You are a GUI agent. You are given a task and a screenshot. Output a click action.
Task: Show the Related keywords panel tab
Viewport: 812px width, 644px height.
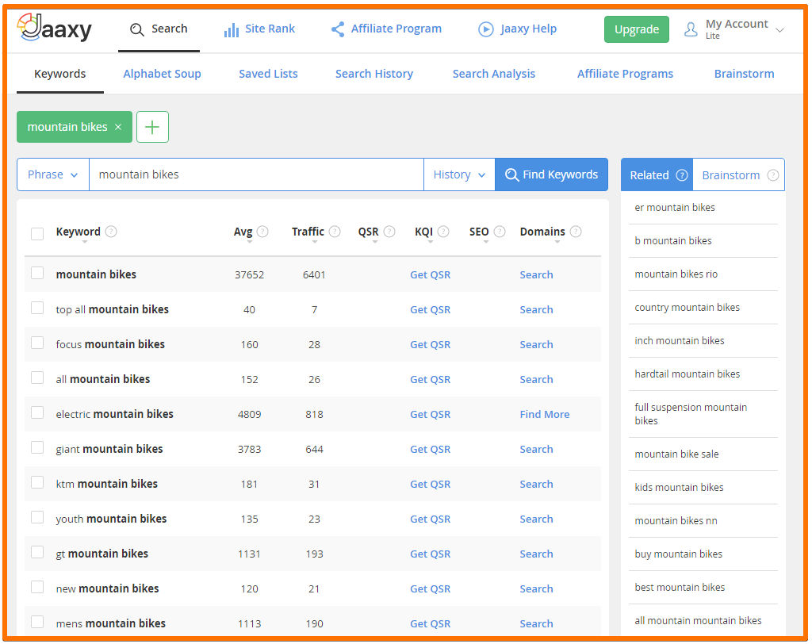(657, 175)
